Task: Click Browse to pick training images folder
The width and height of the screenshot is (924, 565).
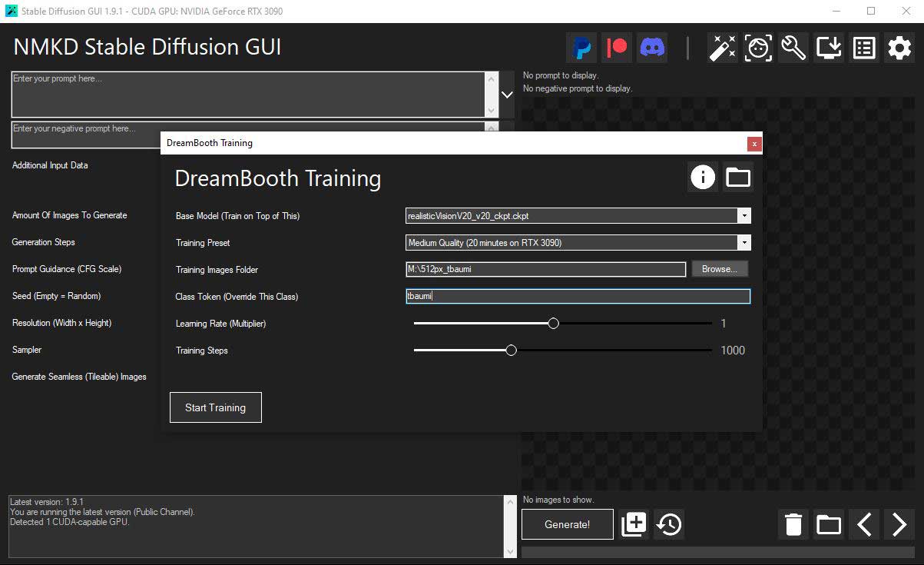Action: (719, 269)
